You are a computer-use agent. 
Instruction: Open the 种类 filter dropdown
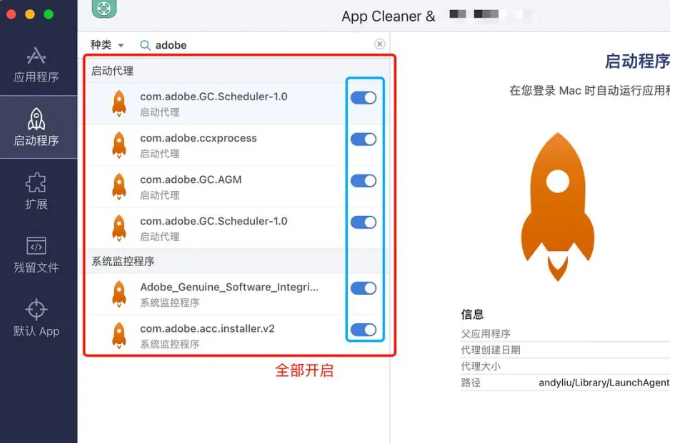click(x=107, y=45)
